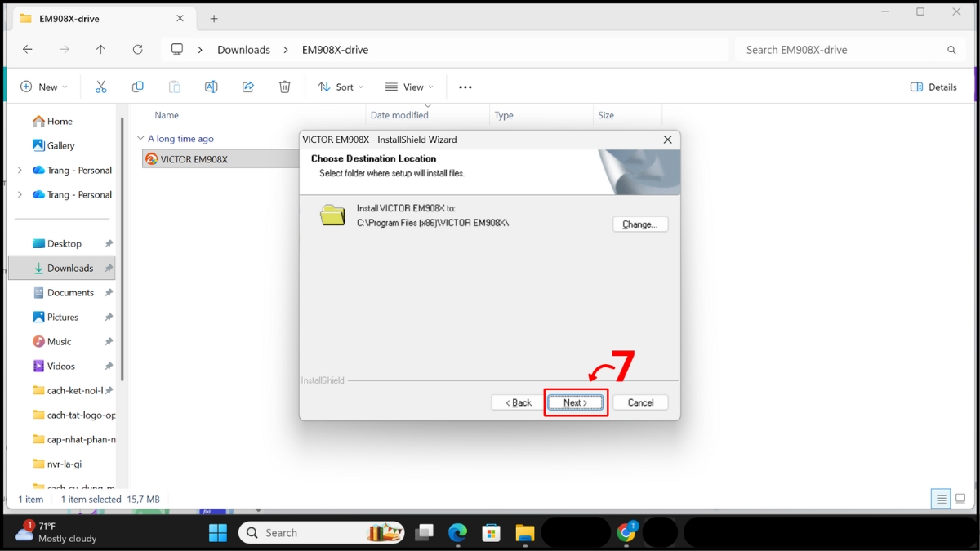Viewport: 980px width, 551px height.
Task: Click EM908X-drive in the address breadcrumb
Action: [335, 50]
